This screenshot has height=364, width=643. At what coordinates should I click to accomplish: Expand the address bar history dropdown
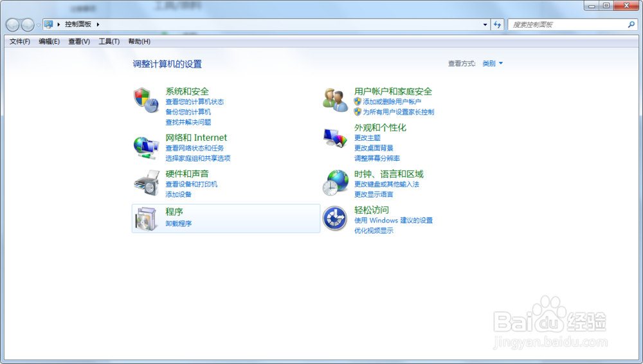pyautogui.click(x=485, y=24)
